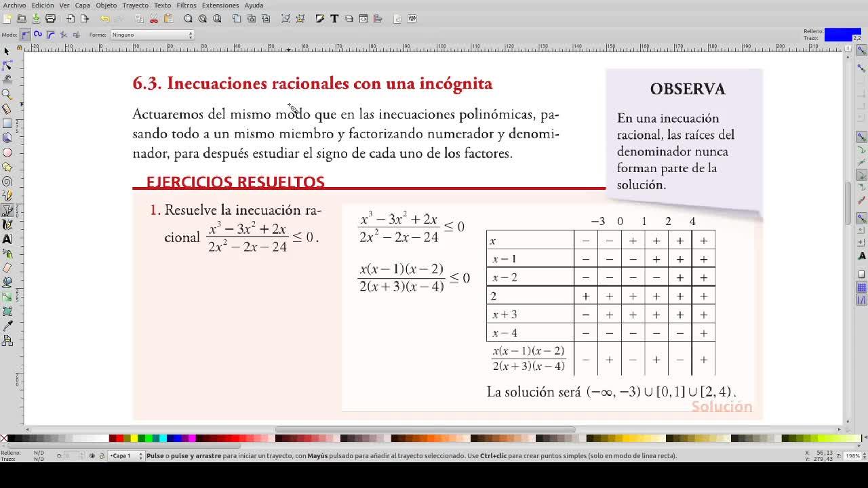Viewport: 868px width, 488px height.
Task: Select the Pencil freehand tool
Action: tap(7, 196)
